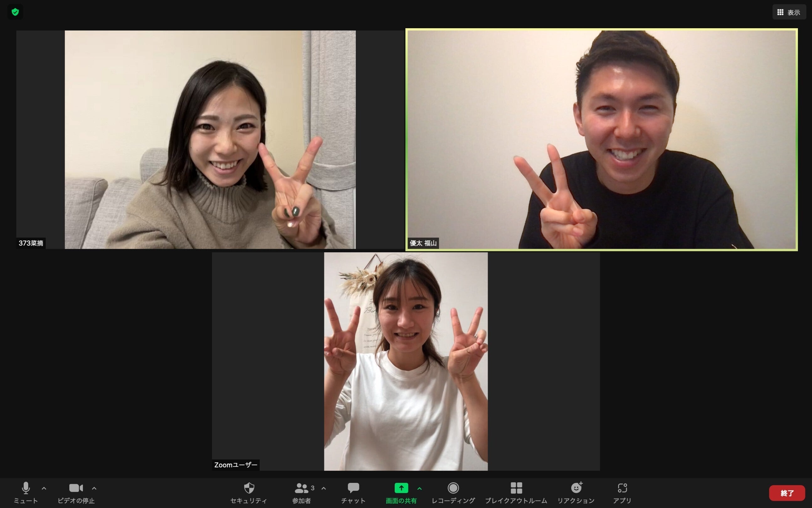The image size is (812, 508).
Task: Open the Participants (参加者) panel
Action: point(301,488)
